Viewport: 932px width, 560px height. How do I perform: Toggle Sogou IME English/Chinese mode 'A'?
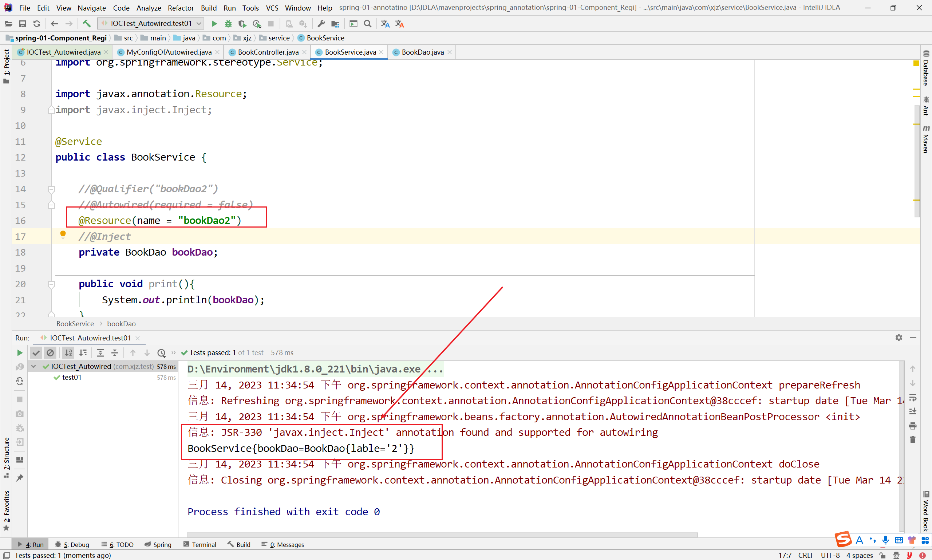pos(860,540)
